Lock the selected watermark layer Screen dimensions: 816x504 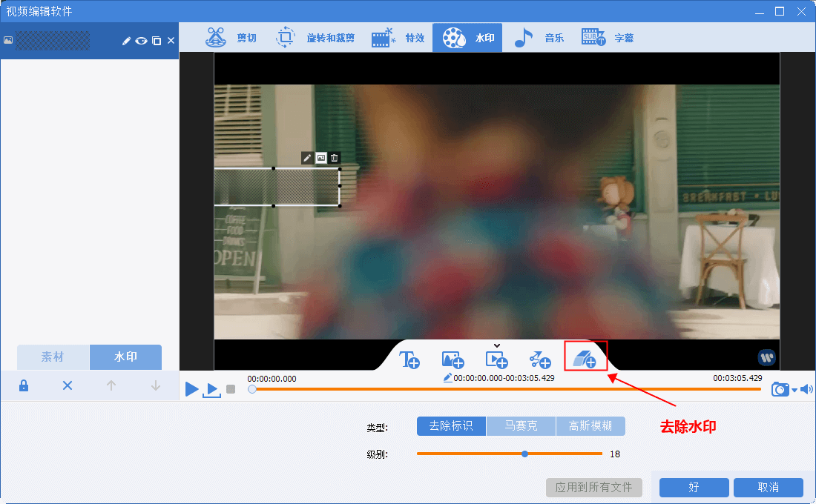pyautogui.click(x=24, y=385)
